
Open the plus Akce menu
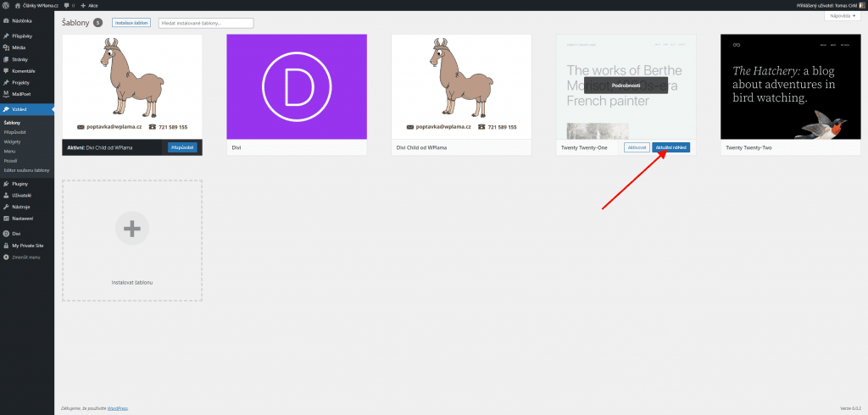tap(89, 5)
